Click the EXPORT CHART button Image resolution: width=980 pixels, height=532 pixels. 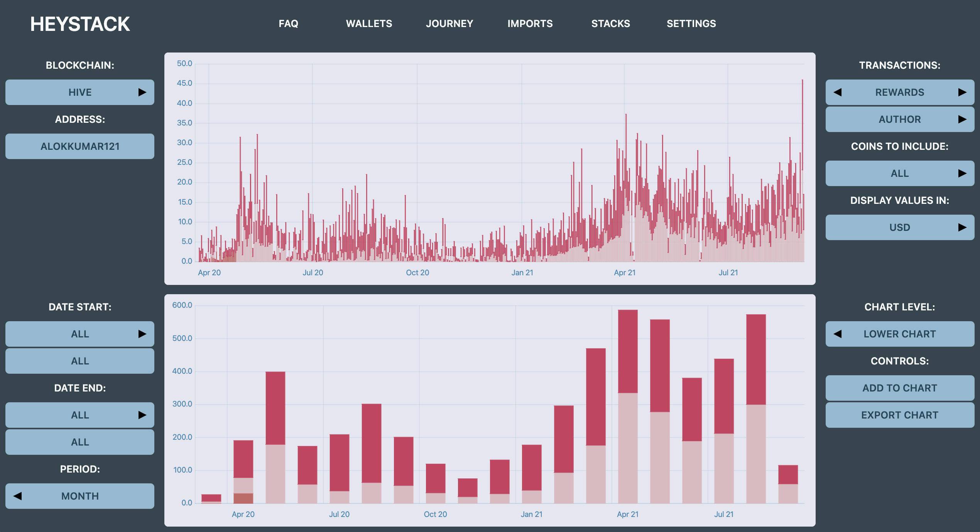[x=900, y=415]
